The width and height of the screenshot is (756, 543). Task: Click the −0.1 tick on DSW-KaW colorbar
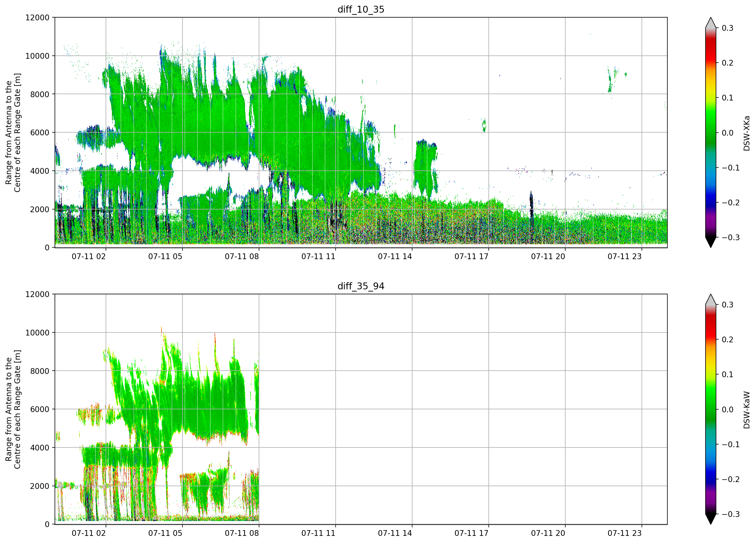point(731,445)
